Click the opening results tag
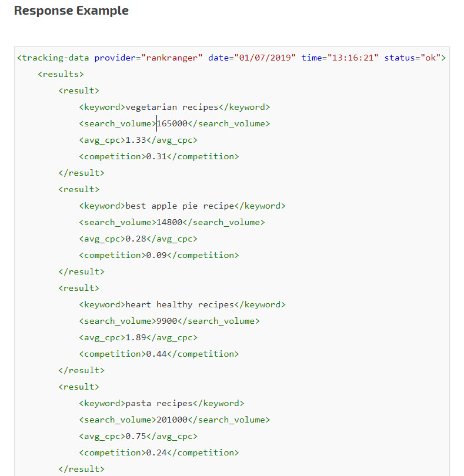464x476 pixels. (x=61, y=75)
